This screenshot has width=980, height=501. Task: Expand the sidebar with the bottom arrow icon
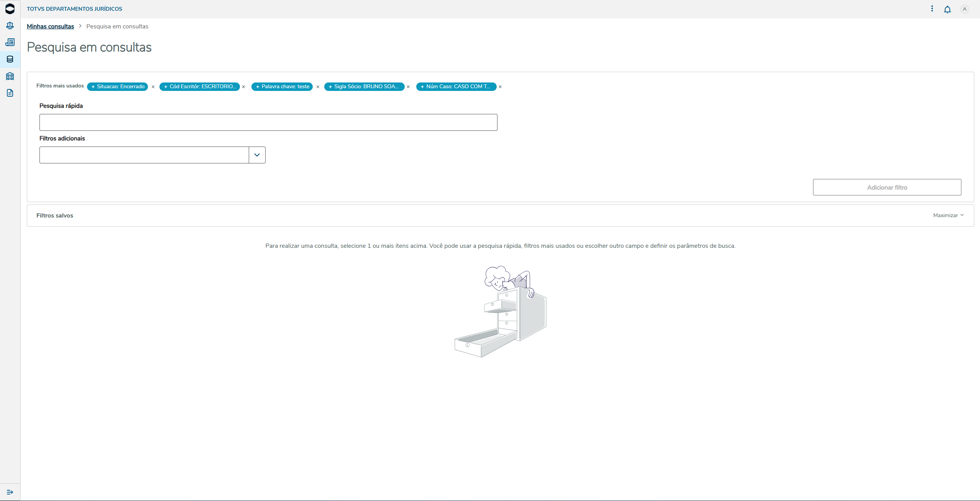10,492
